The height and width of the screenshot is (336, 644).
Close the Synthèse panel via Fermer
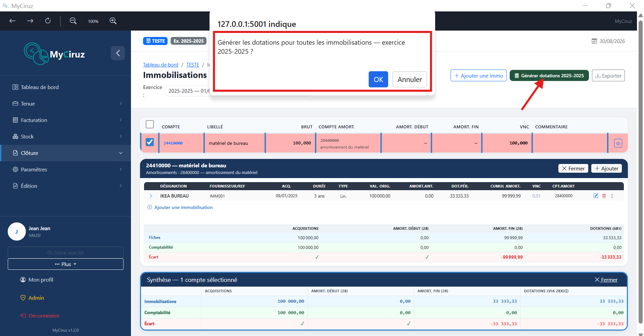tap(606, 280)
